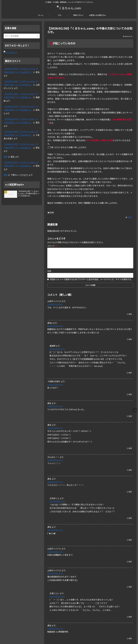
Task: Click into the 名前 input field
Action: pyautogui.click(x=90, y=275)
